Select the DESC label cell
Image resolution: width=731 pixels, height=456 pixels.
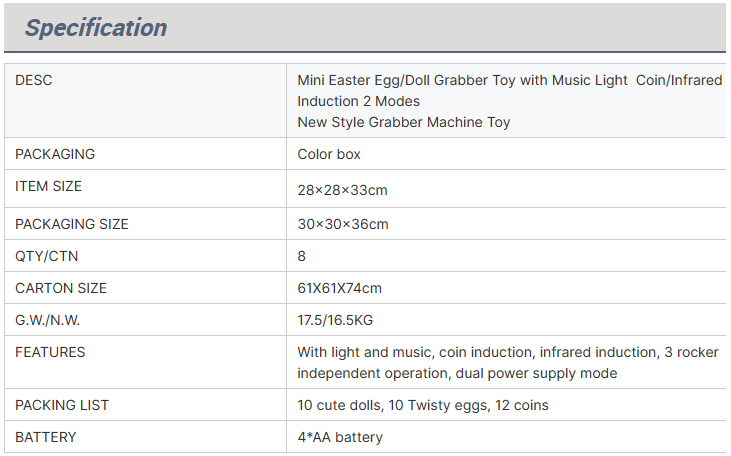[x=145, y=101]
